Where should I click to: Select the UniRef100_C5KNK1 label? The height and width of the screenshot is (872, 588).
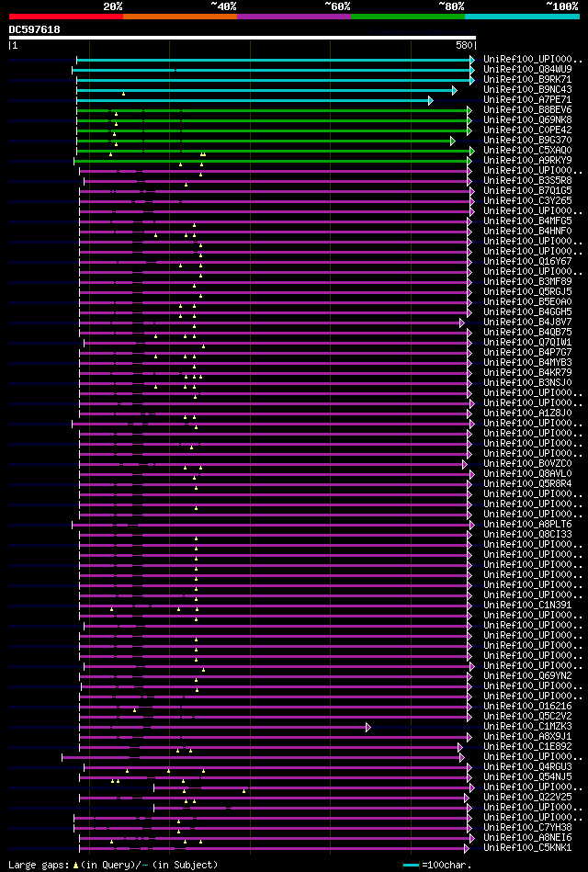(x=527, y=847)
